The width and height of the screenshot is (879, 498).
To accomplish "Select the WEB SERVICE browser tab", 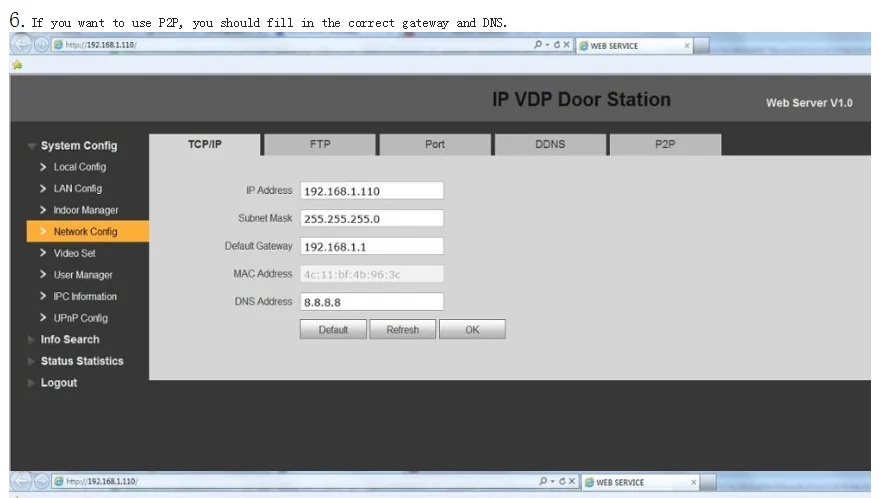I will click(633, 45).
